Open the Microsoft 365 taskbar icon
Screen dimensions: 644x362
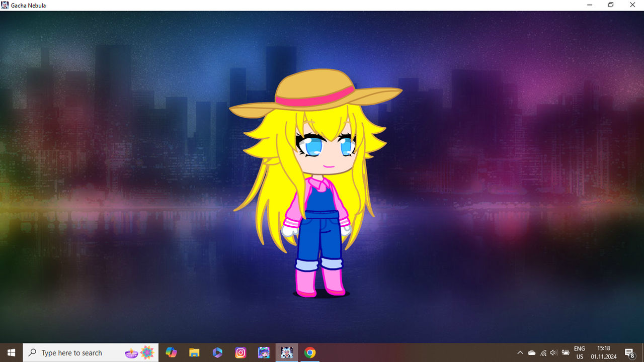pos(217,353)
